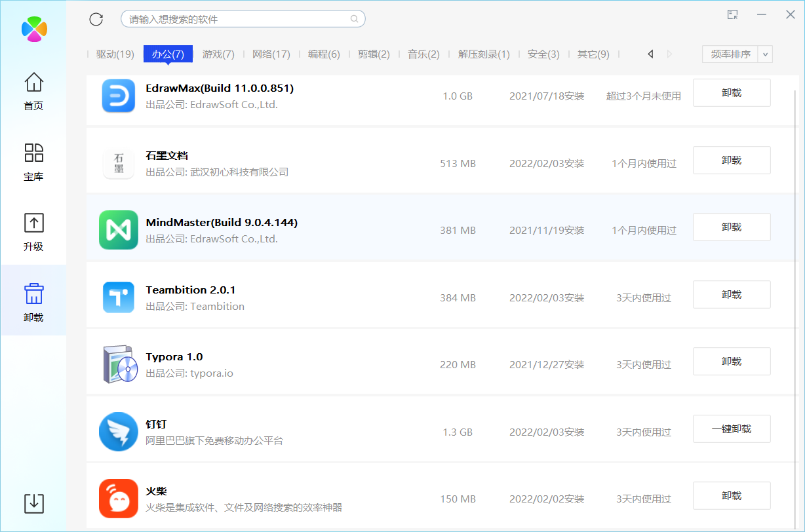Open the 网络(17) category tab
Viewport: 805px width, 532px height.
(271, 54)
